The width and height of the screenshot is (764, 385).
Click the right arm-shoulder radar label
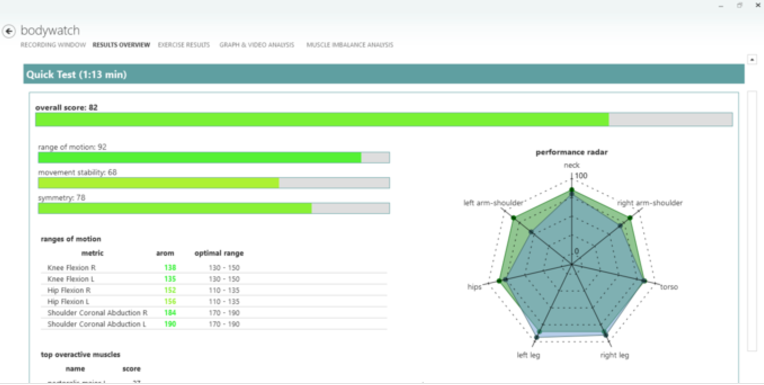point(649,203)
